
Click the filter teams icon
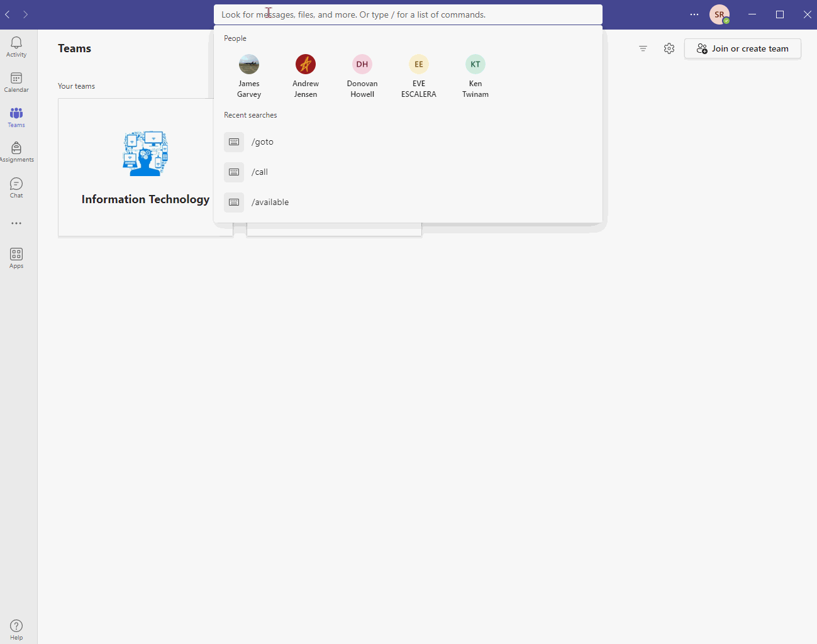pos(643,48)
